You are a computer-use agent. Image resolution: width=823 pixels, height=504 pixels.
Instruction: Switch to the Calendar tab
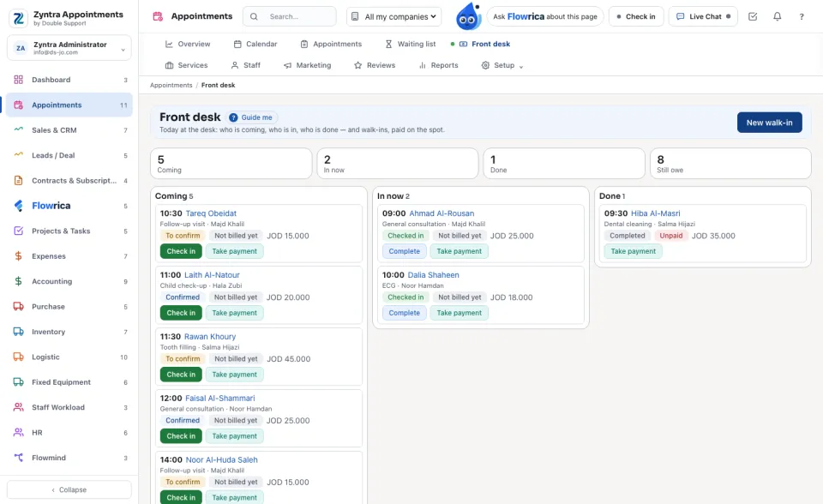point(255,44)
